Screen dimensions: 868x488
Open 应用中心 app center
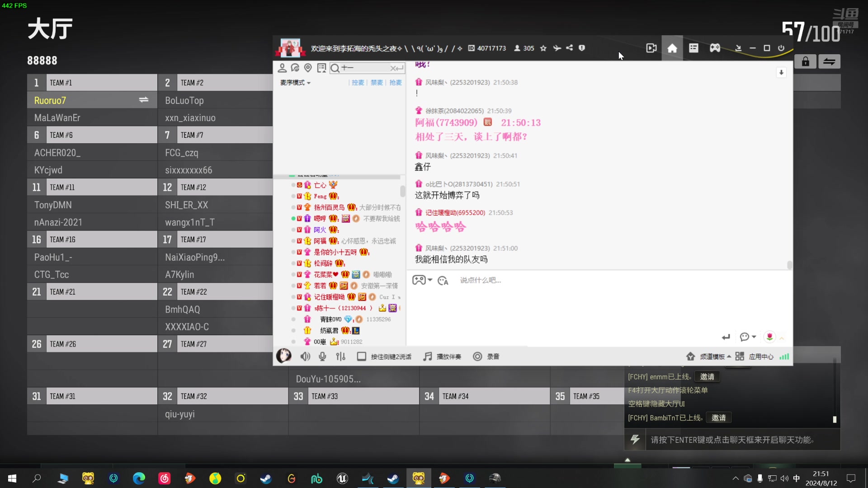(754, 357)
